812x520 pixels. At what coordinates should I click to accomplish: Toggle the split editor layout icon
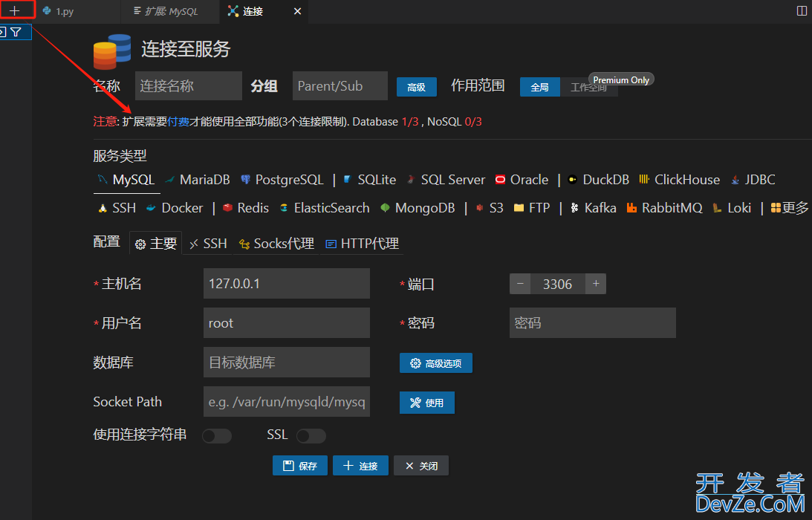pyautogui.click(x=801, y=11)
